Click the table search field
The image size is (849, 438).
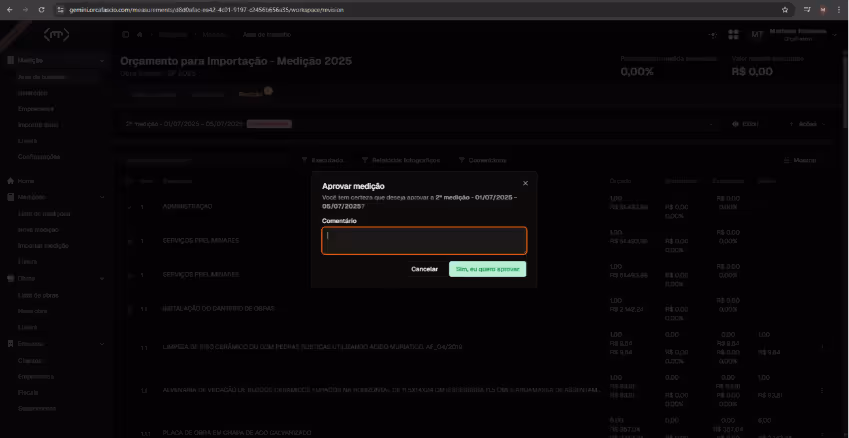207,160
